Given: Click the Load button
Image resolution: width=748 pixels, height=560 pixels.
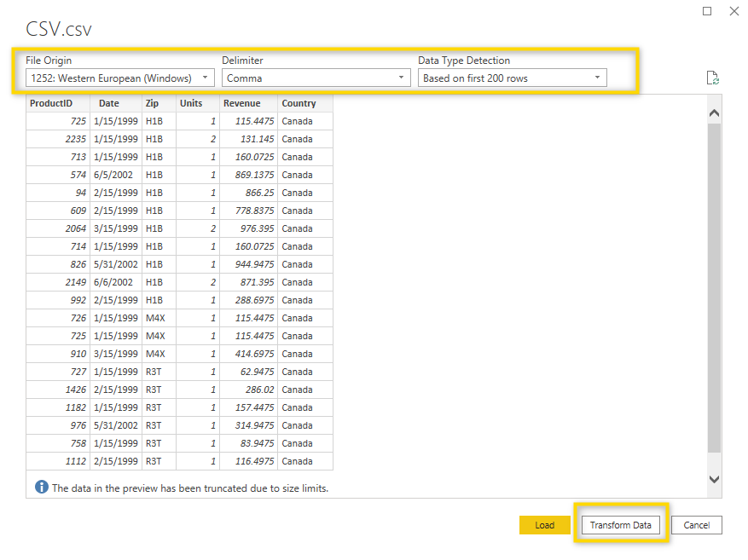Looking at the screenshot, I should coord(545,525).
